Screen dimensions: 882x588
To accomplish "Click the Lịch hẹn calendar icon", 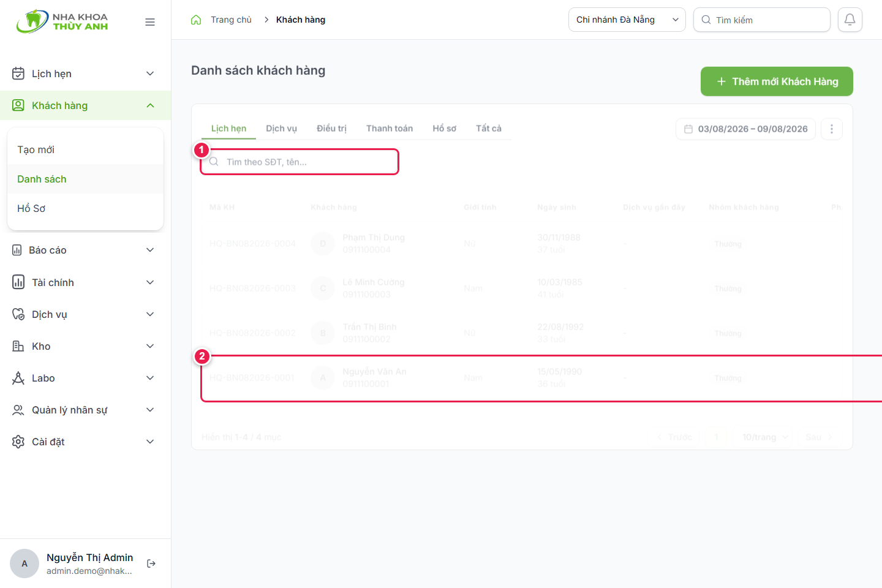I will click(18, 73).
